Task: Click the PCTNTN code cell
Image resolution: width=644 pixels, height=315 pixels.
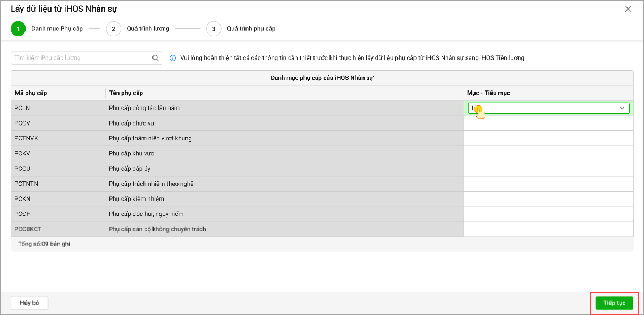Action: tap(58, 184)
